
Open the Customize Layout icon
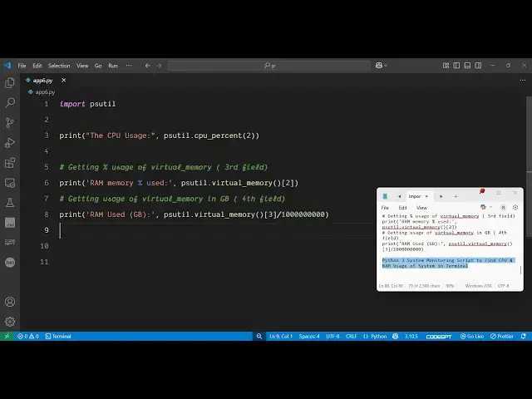pos(446,66)
